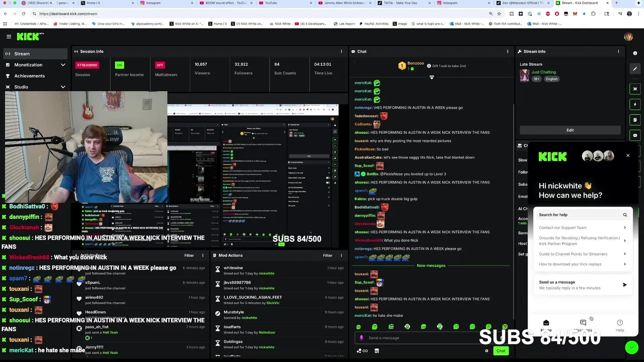The height and width of the screenshot is (362, 644).
Task: Click the 10,657 Viewers count
Action: [201, 64]
